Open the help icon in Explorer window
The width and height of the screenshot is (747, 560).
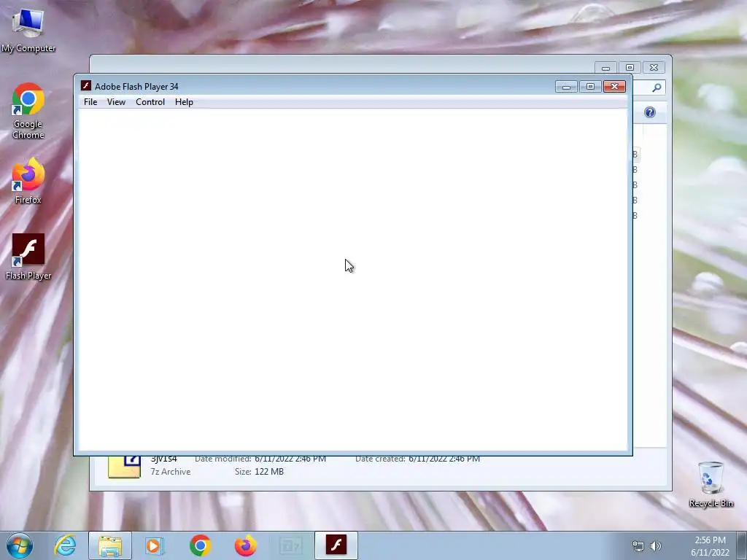[650, 112]
